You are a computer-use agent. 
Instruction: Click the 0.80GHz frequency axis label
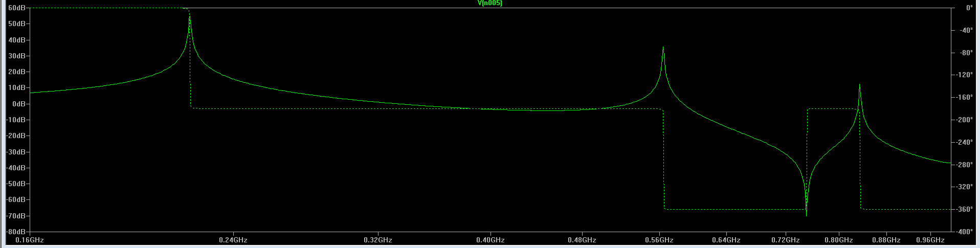coord(839,240)
